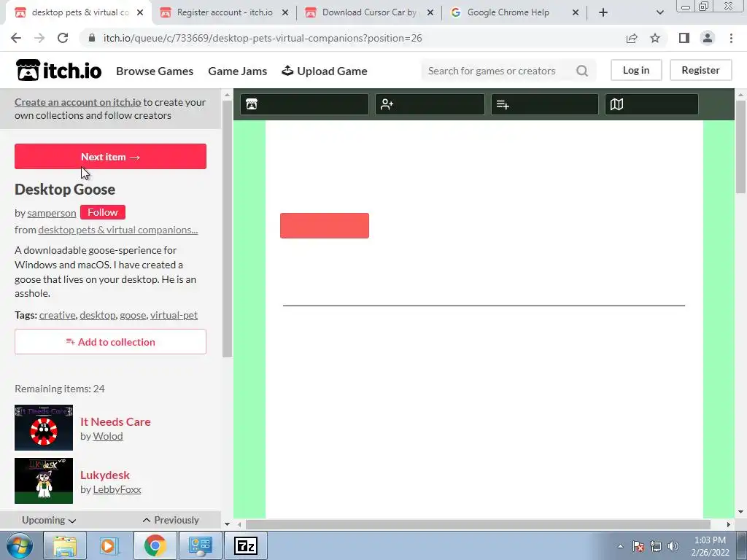
Task: Open the desktop tag
Action: (98, 315)
